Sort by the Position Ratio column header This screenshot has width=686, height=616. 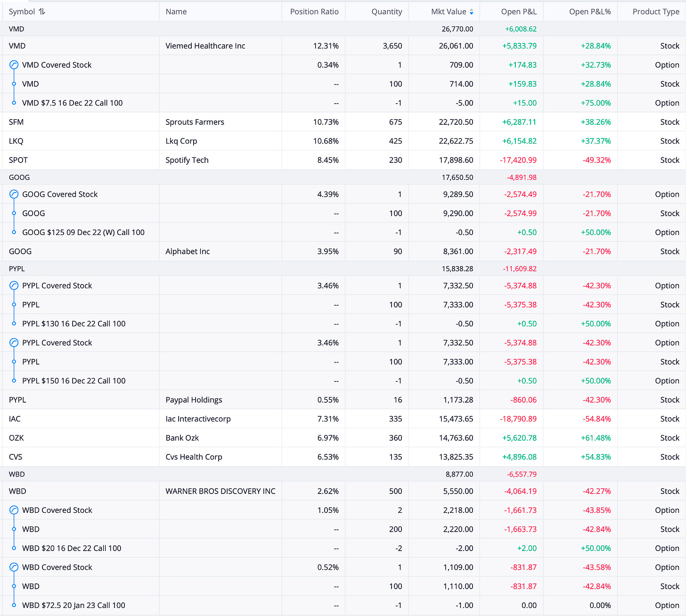[x=314, y=12]
